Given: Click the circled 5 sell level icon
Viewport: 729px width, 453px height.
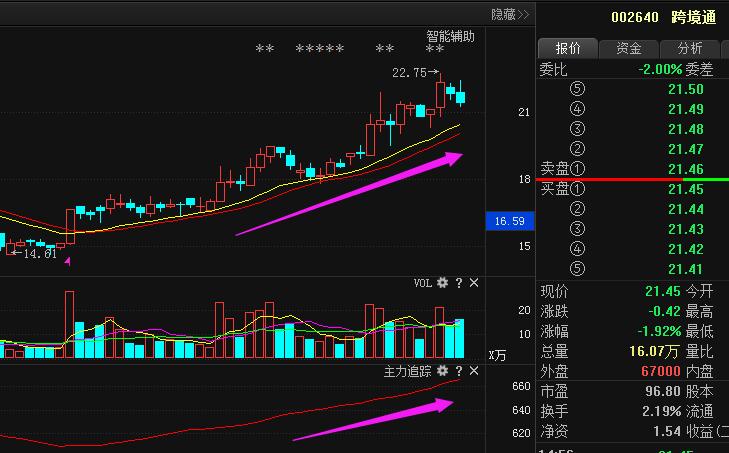Looking at the screenshot, I should (577, 89).
